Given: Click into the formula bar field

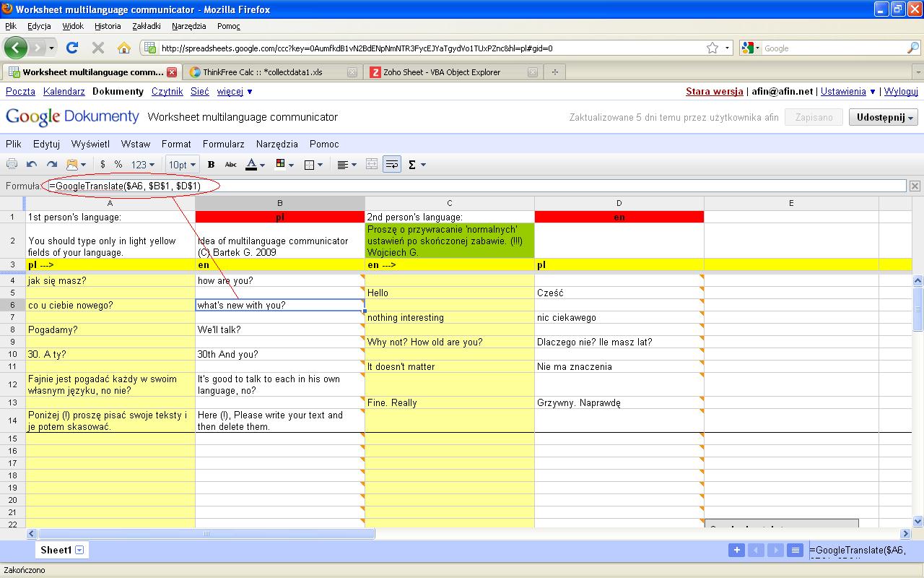Looking at the screenshot, I should pyautogui.click(x=476, y=186).
